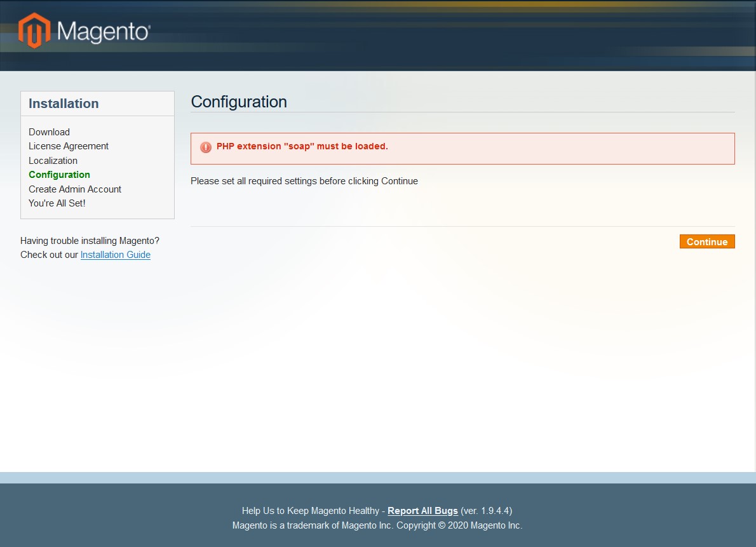
Task: Click the red error alert icon
Action: [205, 147]
